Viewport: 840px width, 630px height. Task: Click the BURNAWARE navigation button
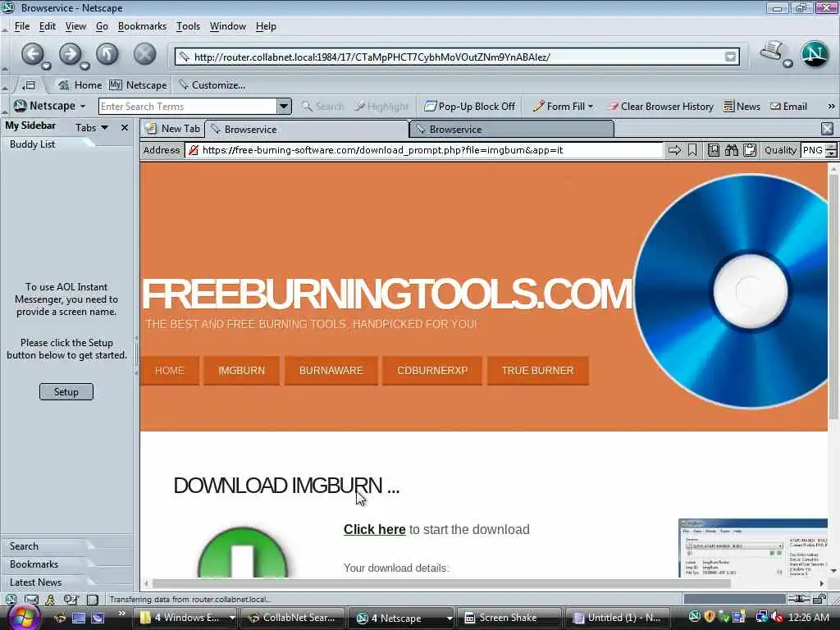[x=331, y=371]
